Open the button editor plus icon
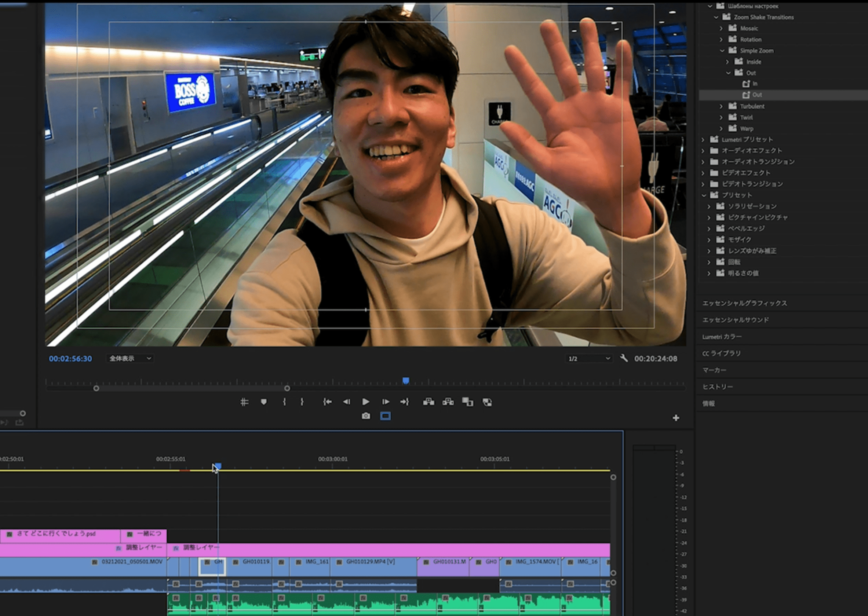This screenshot has width=868, height=616. pyautogui.click(x=675, y=418)
